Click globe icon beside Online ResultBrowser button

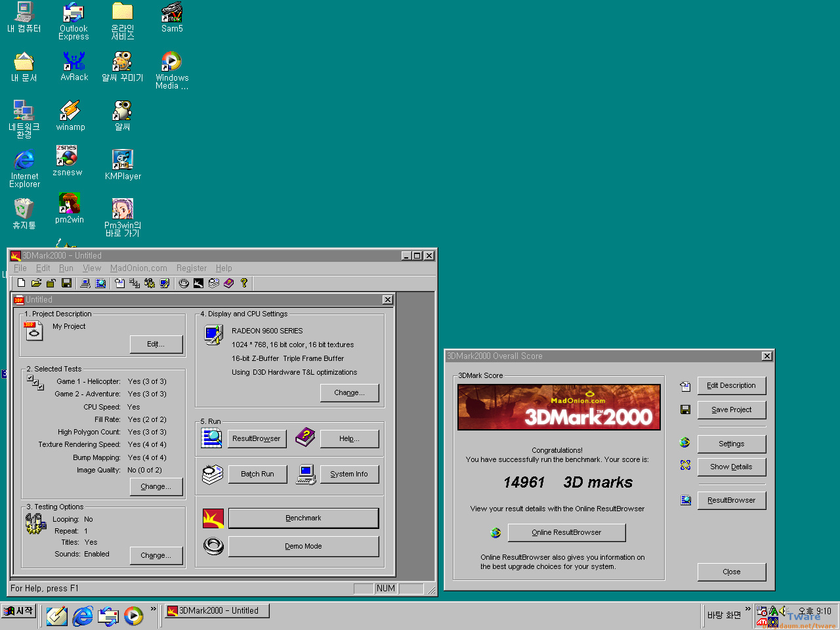tap(495, 532)
